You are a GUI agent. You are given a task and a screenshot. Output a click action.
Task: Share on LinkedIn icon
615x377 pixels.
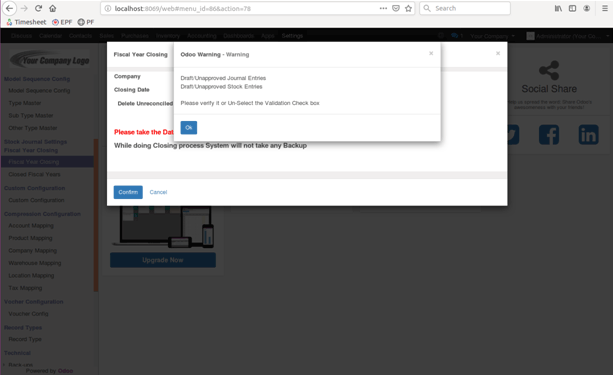pyautogui.click(x=589, y=135)
